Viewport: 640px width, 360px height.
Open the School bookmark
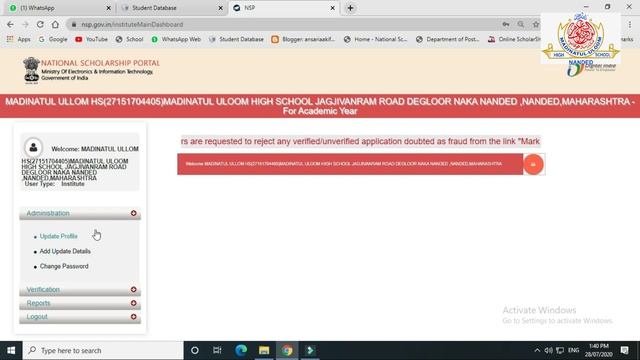tap(129, 39)
